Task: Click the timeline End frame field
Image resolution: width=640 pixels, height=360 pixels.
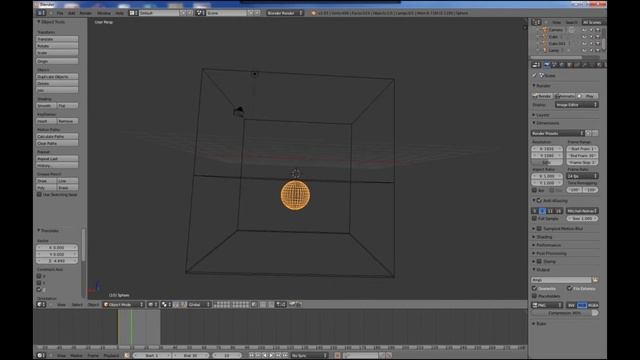Action: (x=191, y=355)
